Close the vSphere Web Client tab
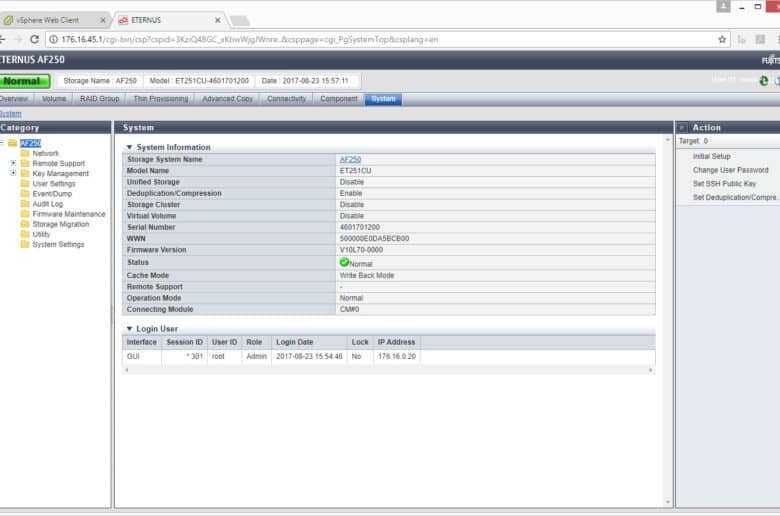The width and height of the screenshot is (780, 516). click(x=102, y=20)
